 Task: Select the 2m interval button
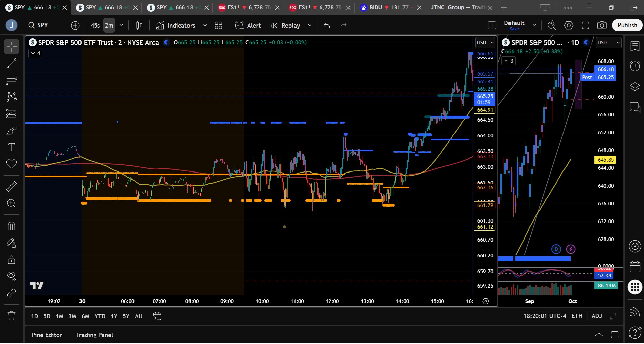click(109, 25)
